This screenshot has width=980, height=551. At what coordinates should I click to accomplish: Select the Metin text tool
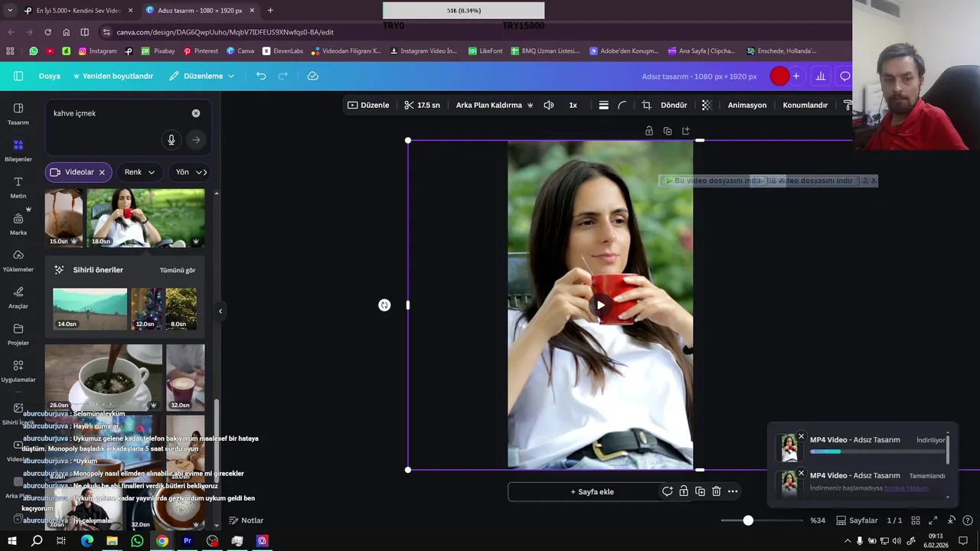18,187
